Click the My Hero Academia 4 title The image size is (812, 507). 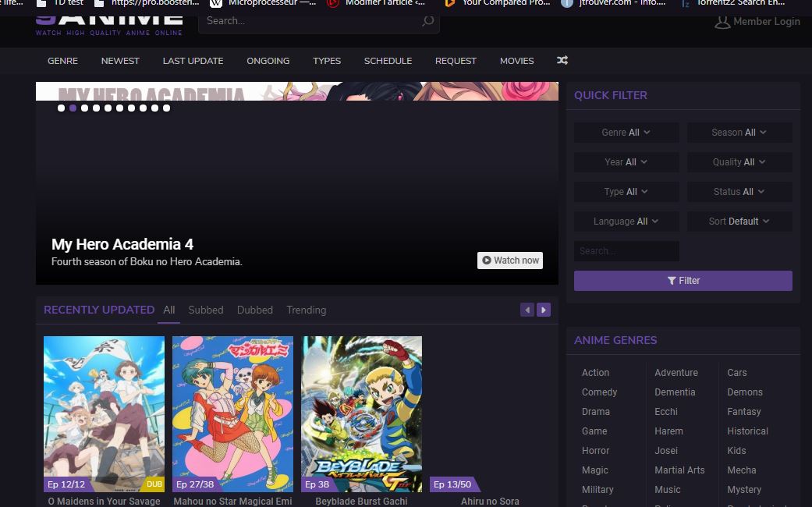point(122,244)
